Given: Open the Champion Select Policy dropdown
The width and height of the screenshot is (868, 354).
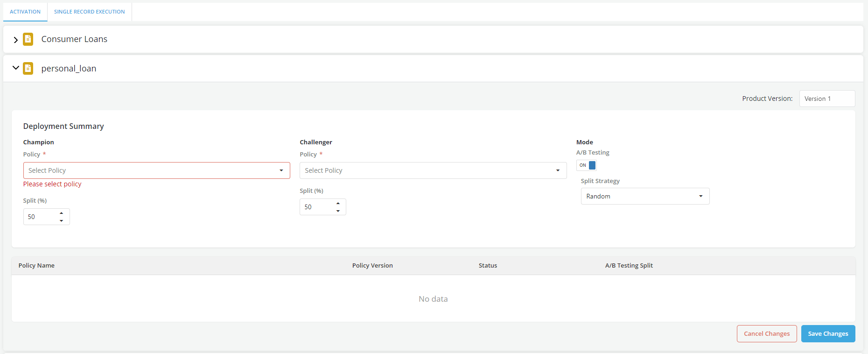Looking at the screenshot, I should pyautogui.click(x=156, y=170).
